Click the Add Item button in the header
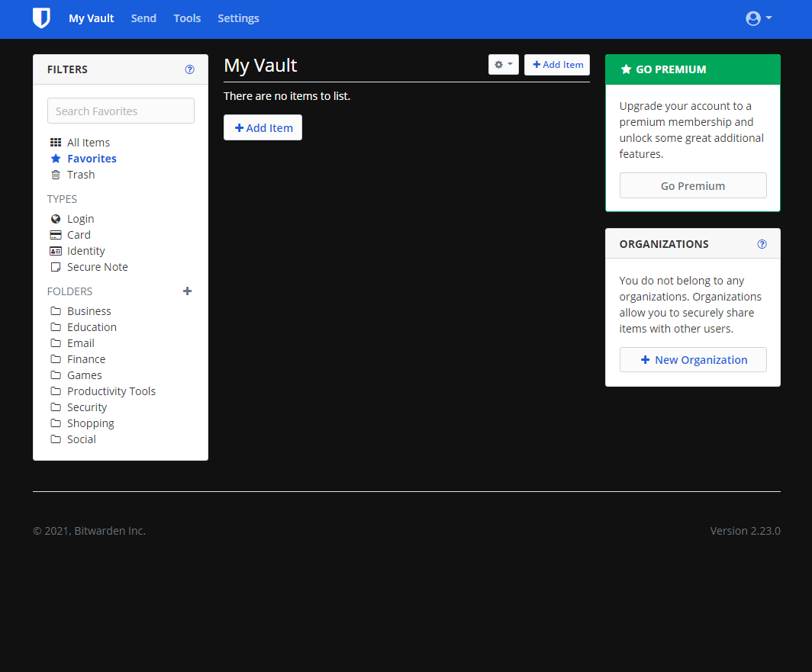The image size is (812, 672). click(557, 65)
